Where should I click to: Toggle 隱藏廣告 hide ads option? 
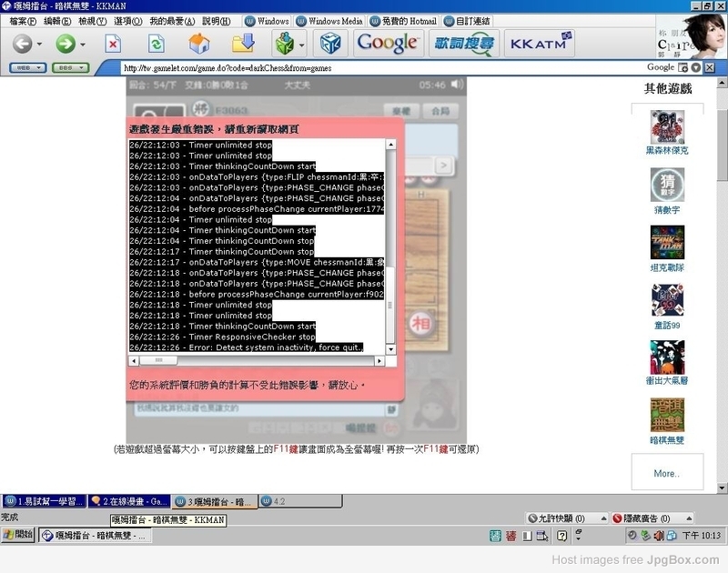coord(642,518)
